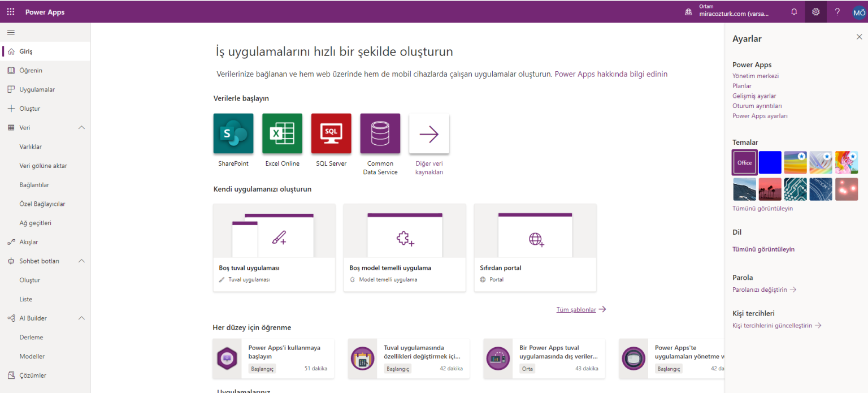Open Planlar settings link
This screenshot has height=393, width=868.
[742, 86]
